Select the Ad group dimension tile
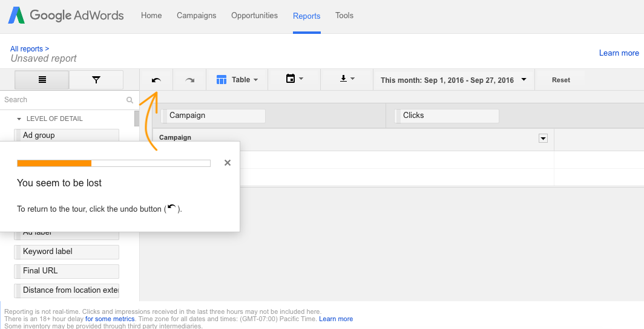This screenshot has width=644, height=329. tap(67, 135)
